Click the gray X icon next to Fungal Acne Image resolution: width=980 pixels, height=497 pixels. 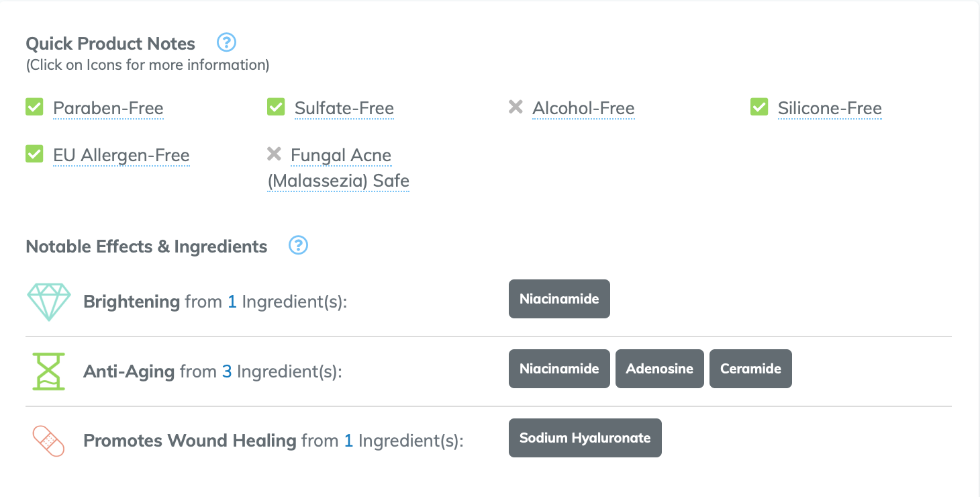[274, 154]
